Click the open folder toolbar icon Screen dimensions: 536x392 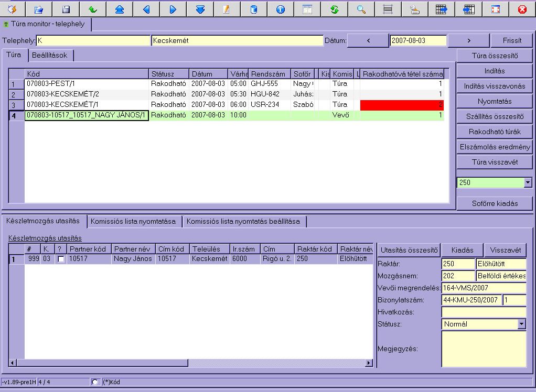39,9
